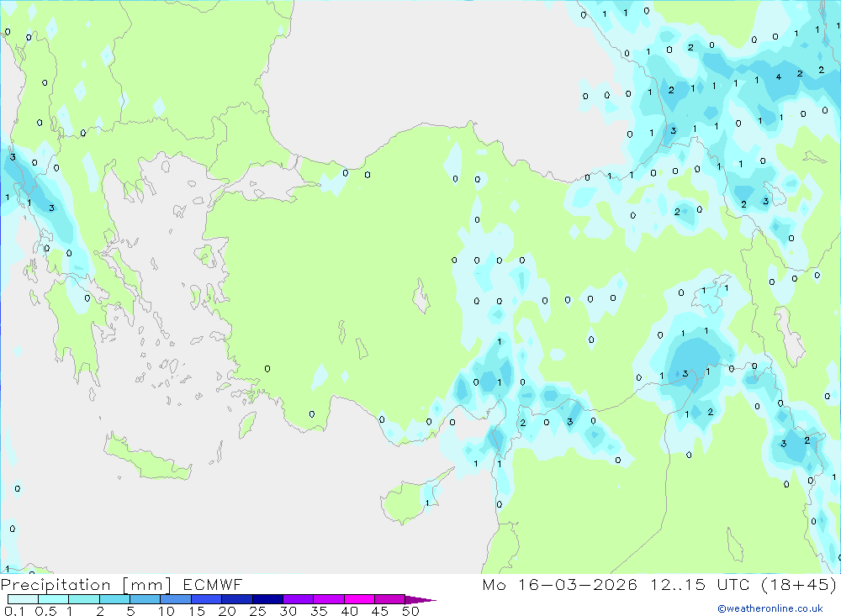Click the '50' legend scale label
This screenshot has height=616, width=841.
[x=411, y=611]
